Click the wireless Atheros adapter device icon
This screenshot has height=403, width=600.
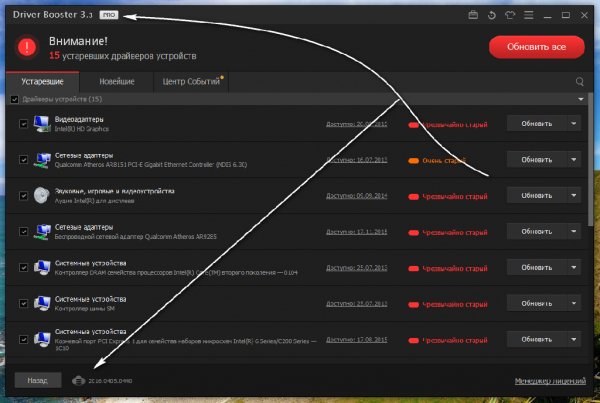(41, 232)
